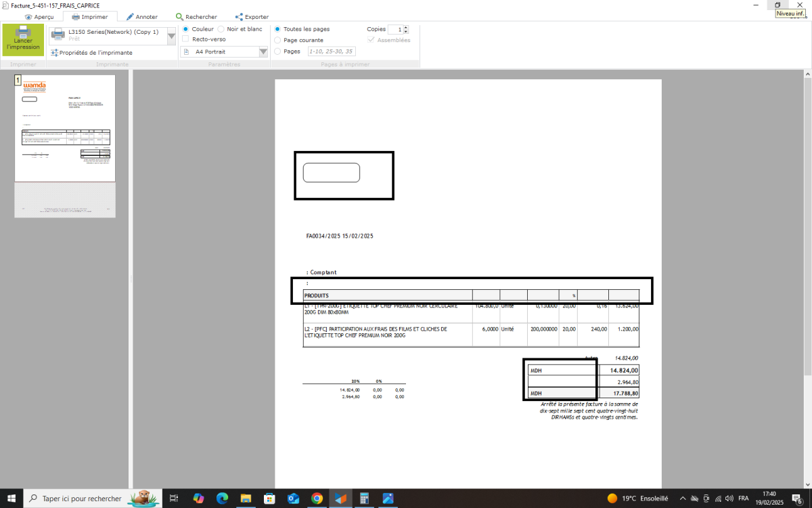812x508 pixels.
Task: Choose the Pages range radio button
Action: pyautogui.click(x=277, y=51)
